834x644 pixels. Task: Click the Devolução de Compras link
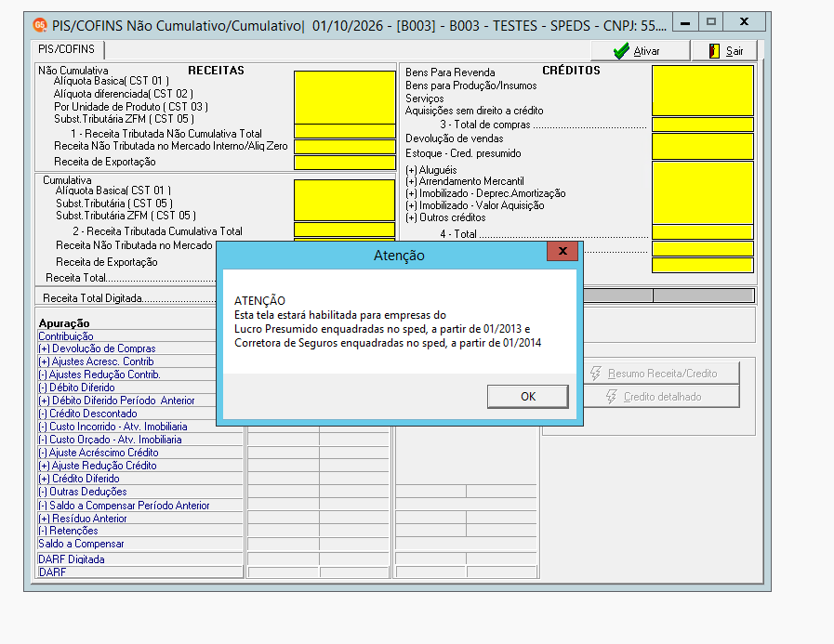click(x=97, y=348)
